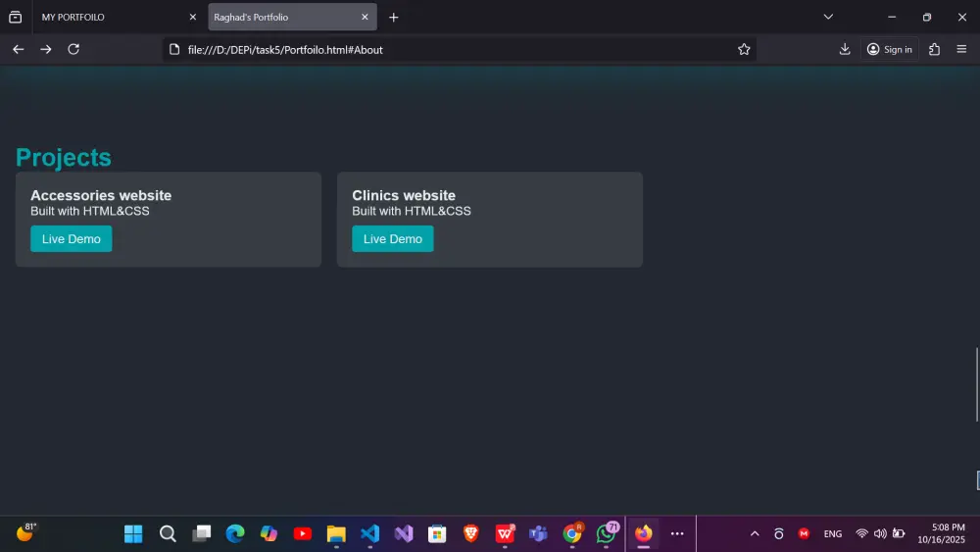Close the MY PORTFOILO tab
980x552 pixels.
point(192,17)
